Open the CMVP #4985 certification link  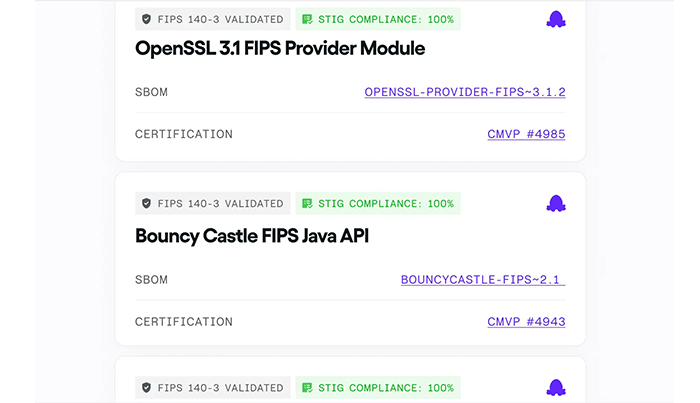click(x=526, y=134)
